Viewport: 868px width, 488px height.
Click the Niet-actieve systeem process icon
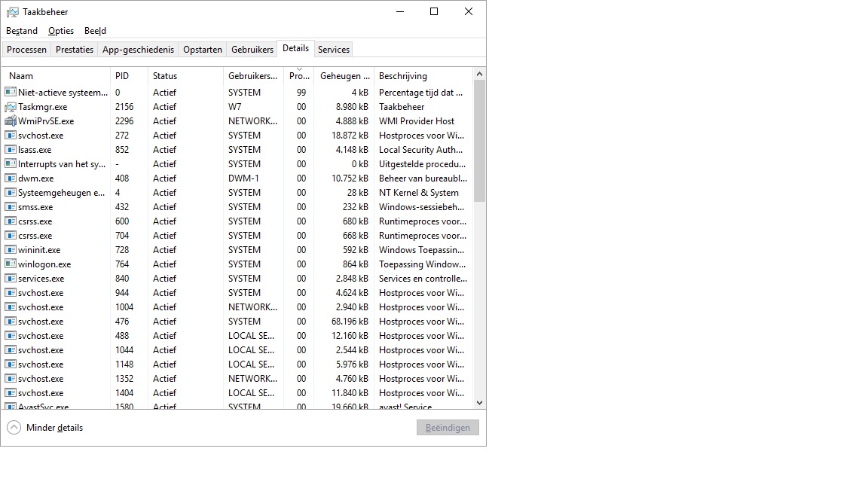[x=11, y=93]
